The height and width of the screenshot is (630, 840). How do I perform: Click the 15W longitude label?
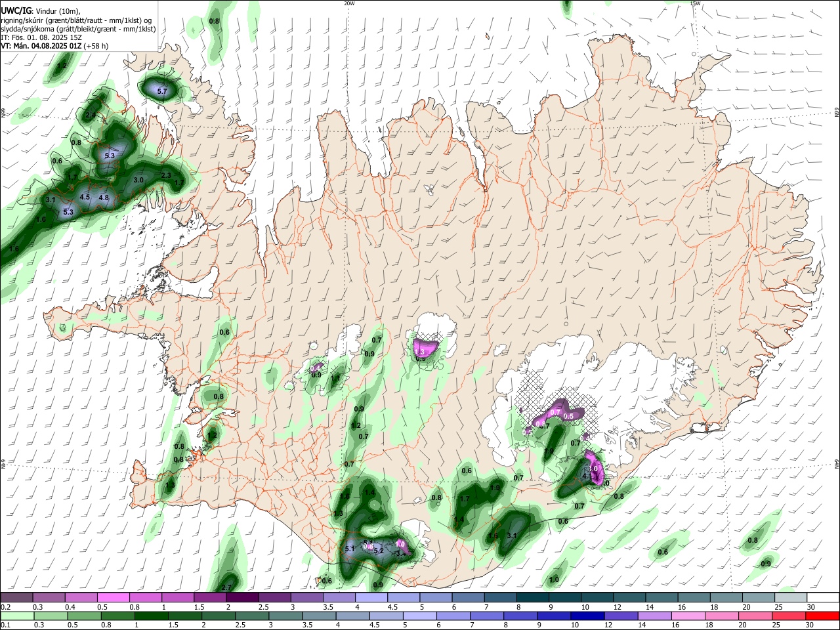(695, 3)
